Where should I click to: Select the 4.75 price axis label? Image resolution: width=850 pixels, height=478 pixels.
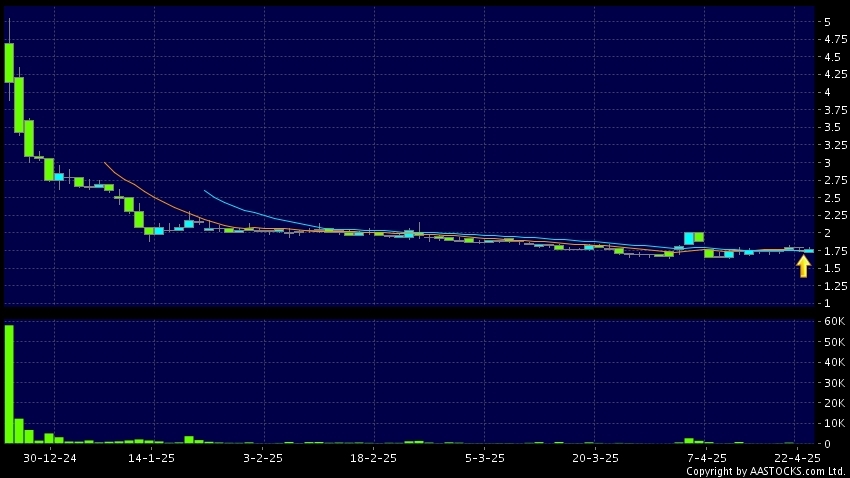pyautogui.click(x=835, y=40)
